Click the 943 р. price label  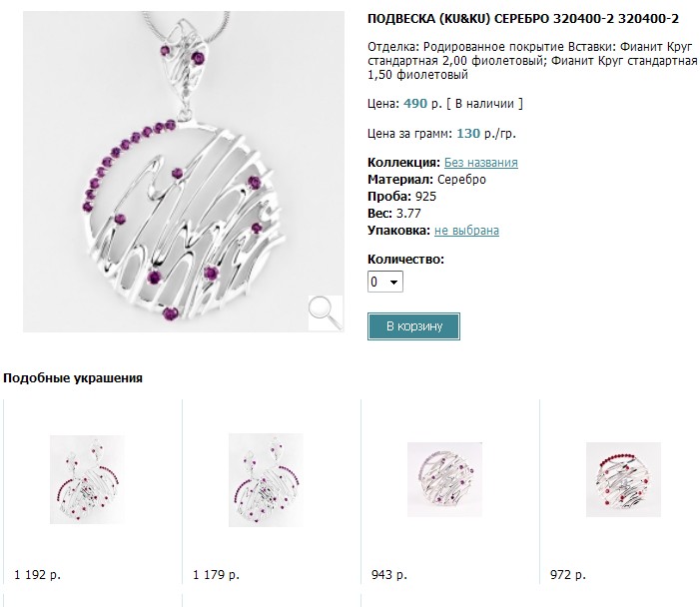pyautogui.click(x=388, y=575)
